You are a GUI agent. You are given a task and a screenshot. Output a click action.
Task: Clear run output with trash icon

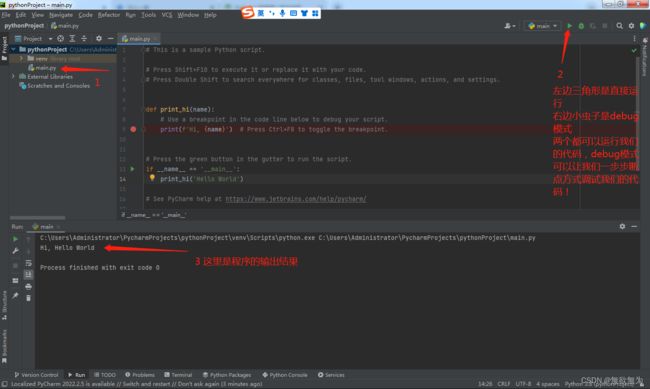(x=28, y=298)
